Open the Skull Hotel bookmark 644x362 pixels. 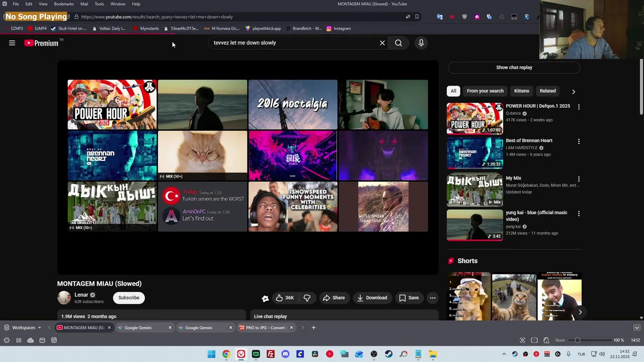click(x=68, y=29)
